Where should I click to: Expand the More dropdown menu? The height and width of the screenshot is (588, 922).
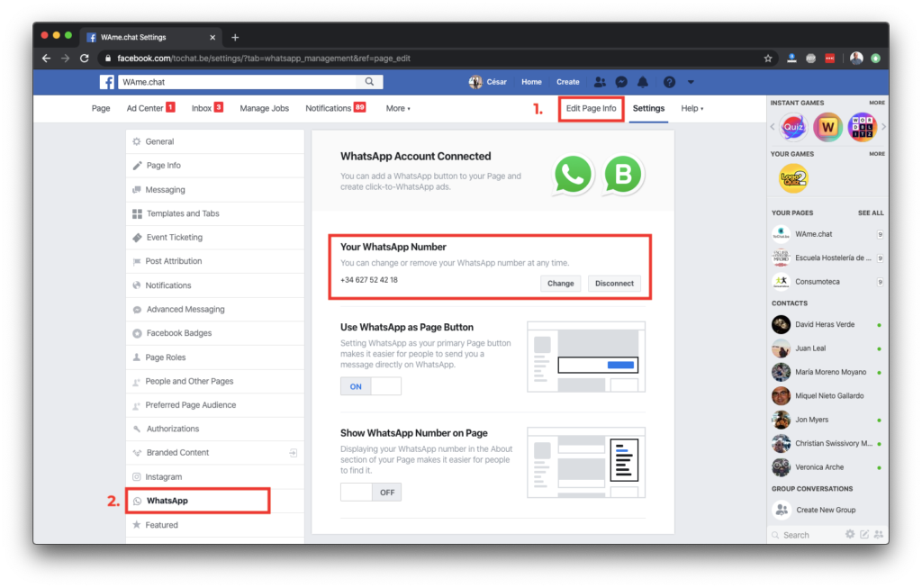click(x=398, y=108)
